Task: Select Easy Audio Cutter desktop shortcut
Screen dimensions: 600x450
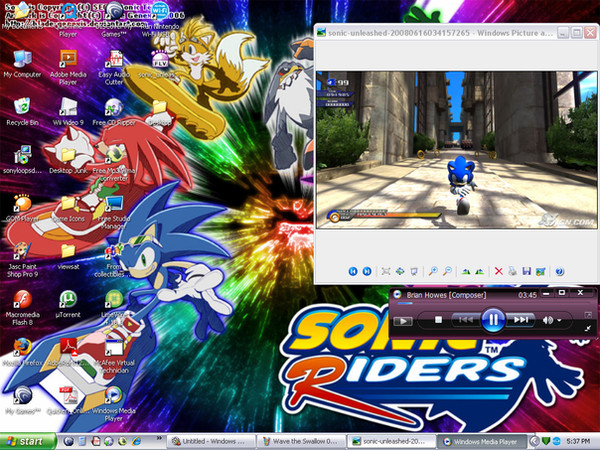Action: coord(114,68)
